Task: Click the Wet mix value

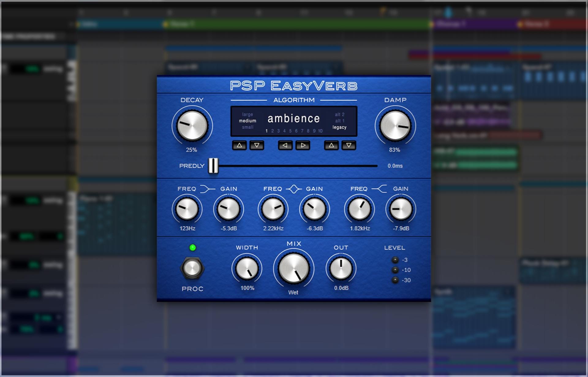Action: 293,292
